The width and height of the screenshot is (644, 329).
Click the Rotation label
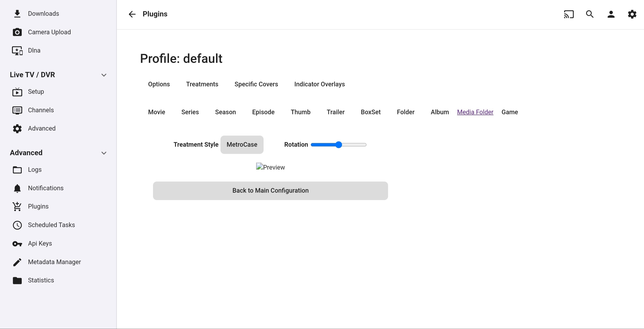(x=296, y=145)
